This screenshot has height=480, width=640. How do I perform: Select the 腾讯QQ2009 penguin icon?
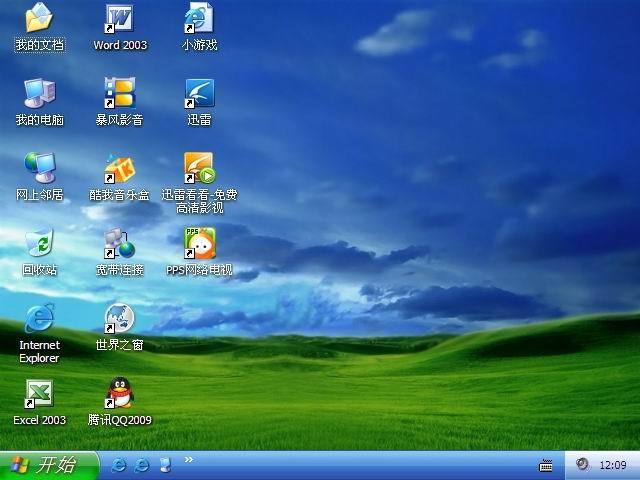pos(120,394)
